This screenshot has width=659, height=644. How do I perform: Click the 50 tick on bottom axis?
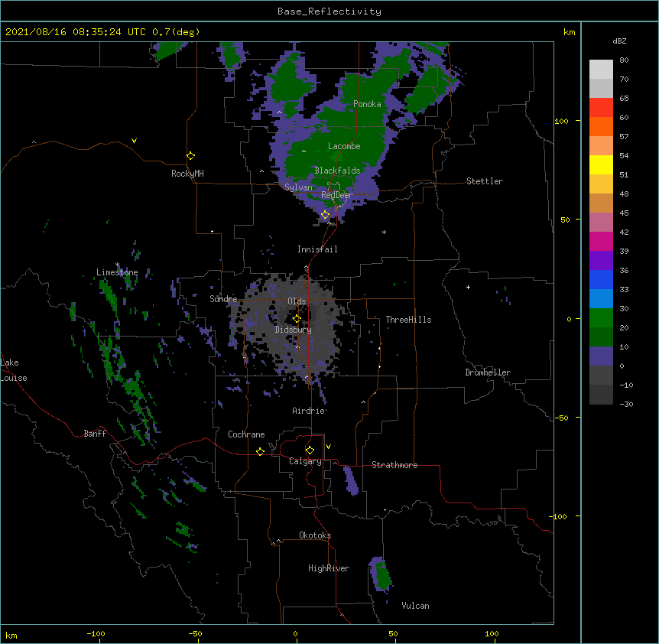click(x=393, y=634)
